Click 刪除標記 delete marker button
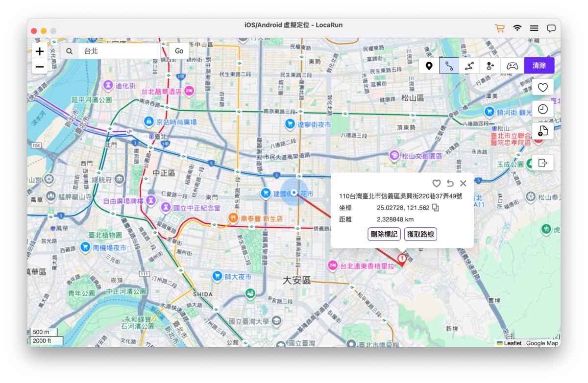This screenshot has width=588, height=383. tap(384, 234)
